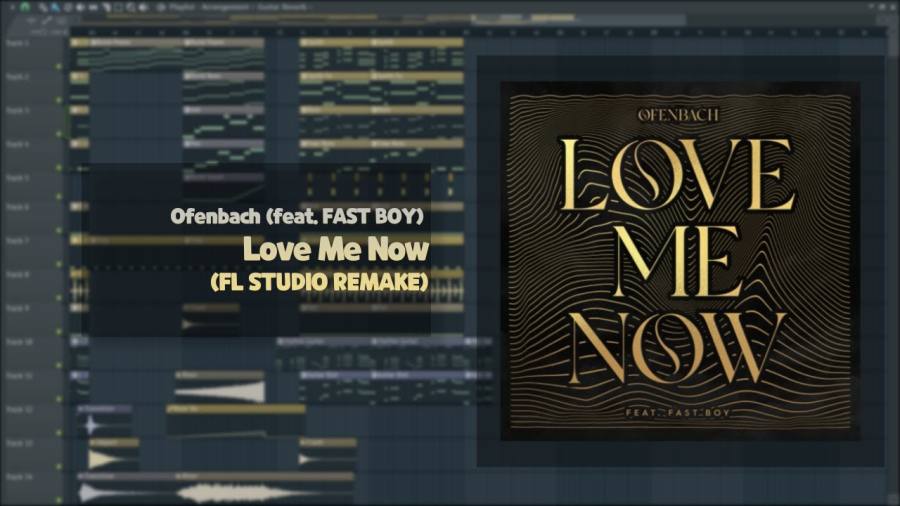The image size is (900, 506).
Task: Mute Track 7 using its green LED
Action: tap(59, 264)
